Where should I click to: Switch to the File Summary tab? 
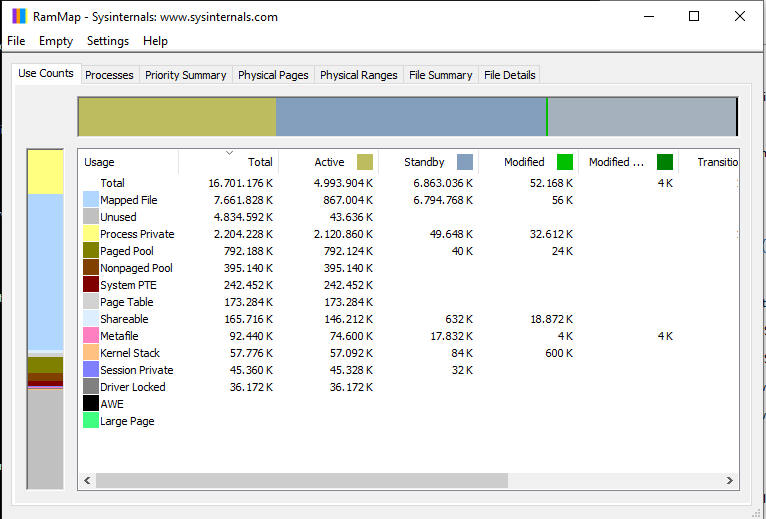(441, 75)
